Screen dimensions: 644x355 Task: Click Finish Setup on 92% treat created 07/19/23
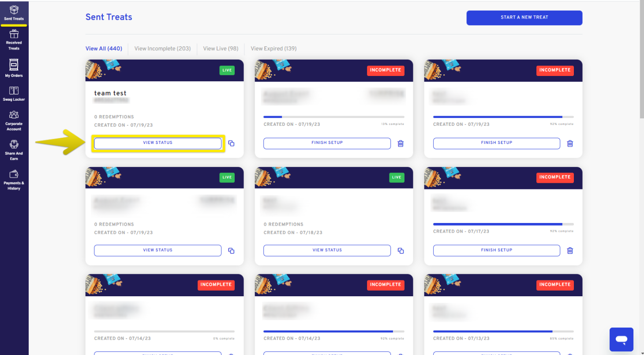497,143
